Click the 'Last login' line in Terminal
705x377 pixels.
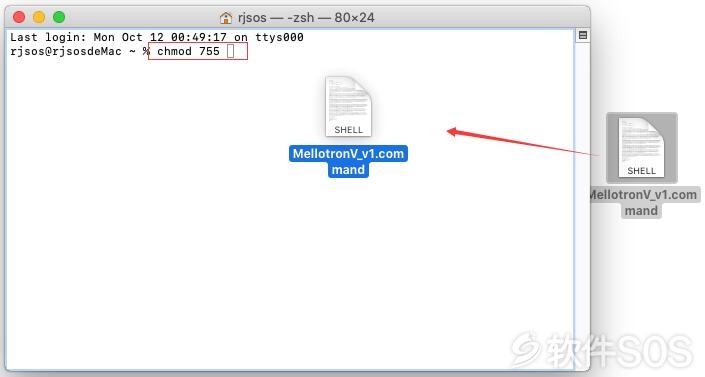tap(157, 37)
